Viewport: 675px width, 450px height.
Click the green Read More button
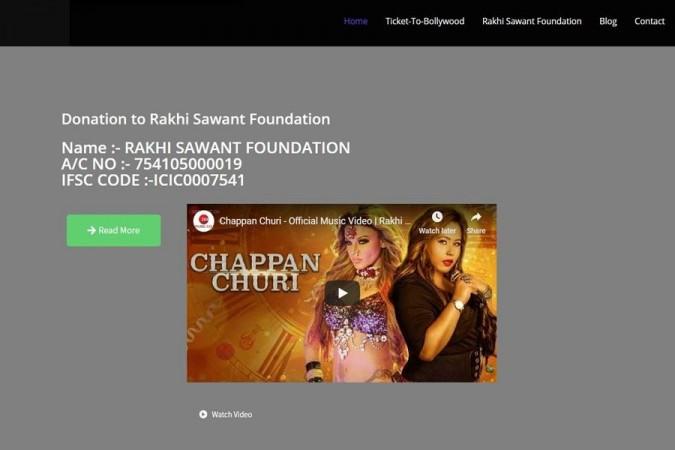[x=114, y=230]
